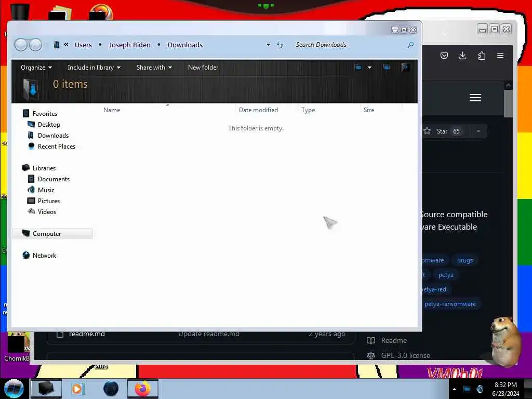The image size is (532, 399).
Task: Sort by the Size column
Action: (369, 110)
